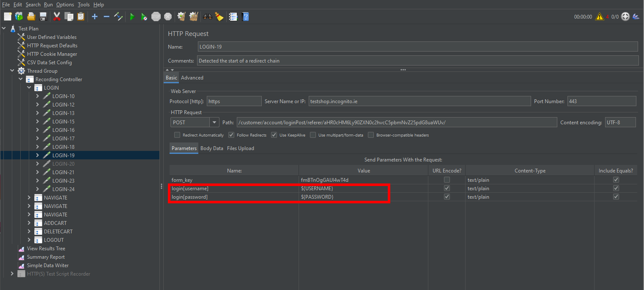Switch to the Body Data tab
This screenshot has width=644, height=290.
(212, 148)
